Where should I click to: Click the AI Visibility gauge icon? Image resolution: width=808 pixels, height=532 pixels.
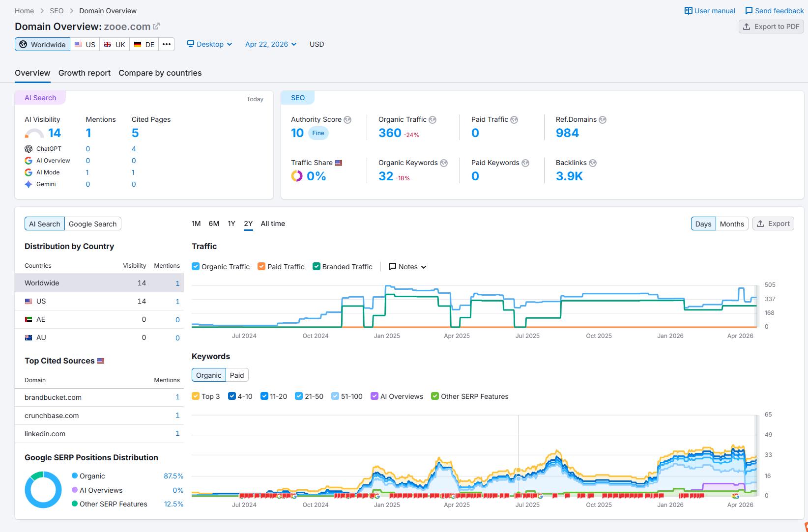[x=34, y=134]
